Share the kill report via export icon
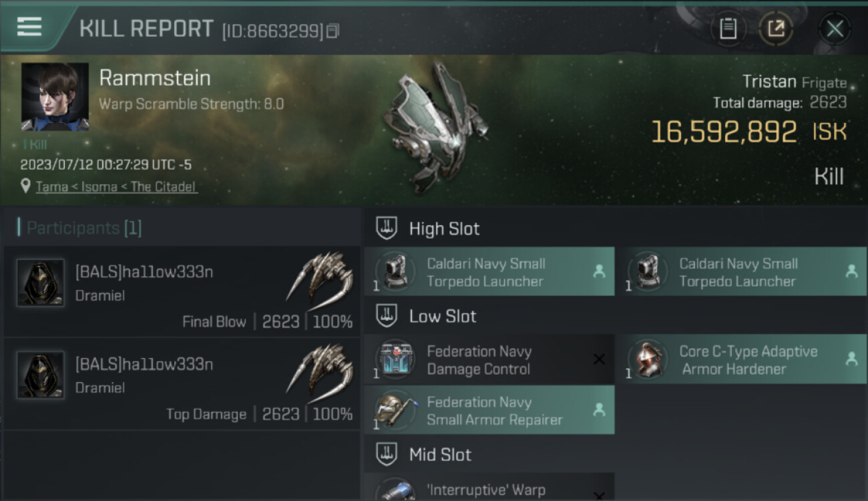The width and height of the screenshot is (868, 501). point(775,29)
